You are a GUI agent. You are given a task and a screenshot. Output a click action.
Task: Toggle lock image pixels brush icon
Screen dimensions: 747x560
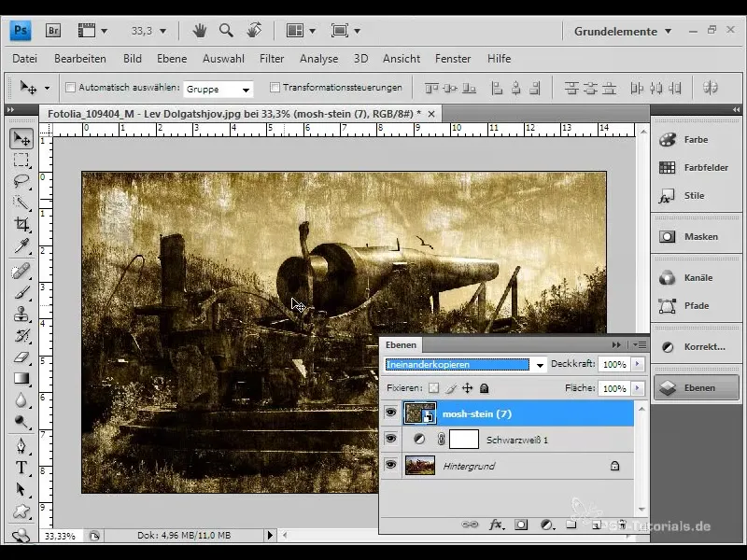coord(450,388)
